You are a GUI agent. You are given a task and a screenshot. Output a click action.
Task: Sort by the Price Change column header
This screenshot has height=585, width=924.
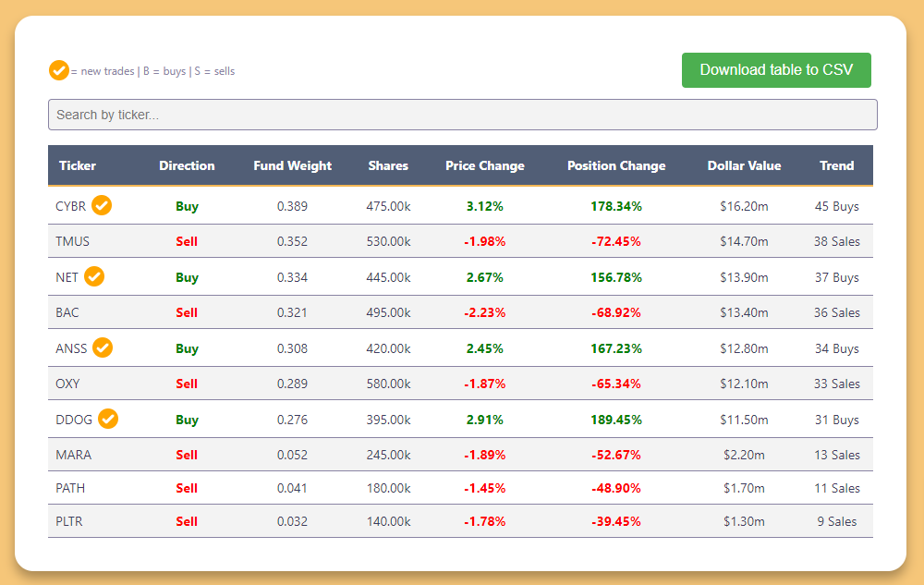pos(485,165)
